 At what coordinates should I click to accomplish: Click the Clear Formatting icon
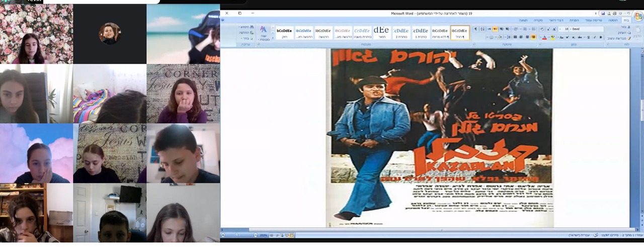click(541, 29)
